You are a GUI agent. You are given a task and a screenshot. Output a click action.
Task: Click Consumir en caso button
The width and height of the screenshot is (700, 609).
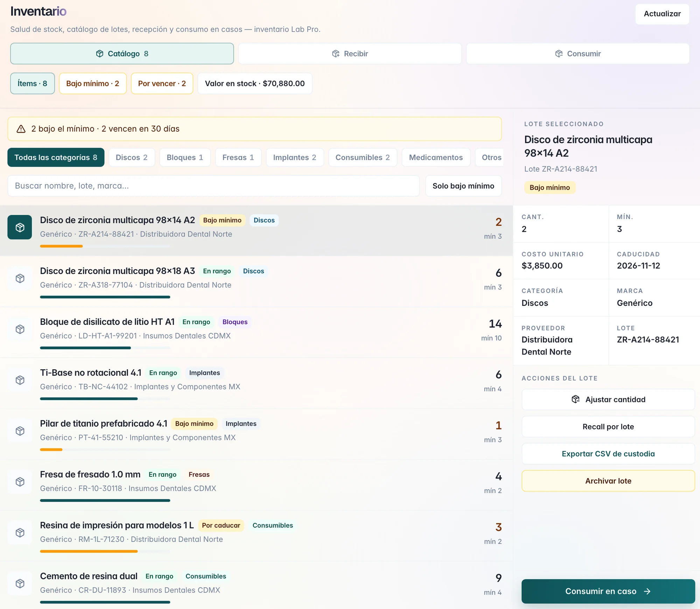pyautogui.click(x=608, y=591)
